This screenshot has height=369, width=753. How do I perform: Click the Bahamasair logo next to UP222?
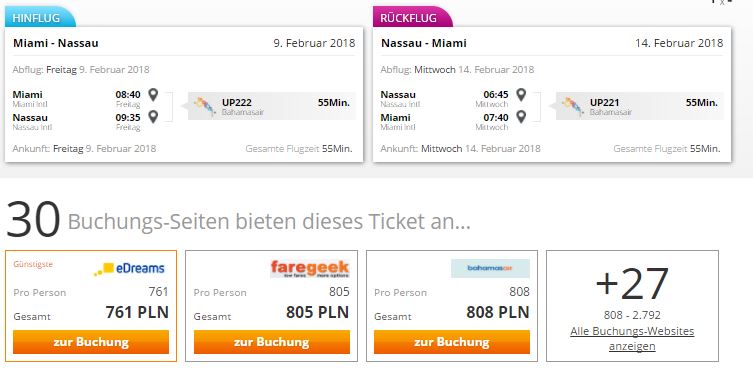pos(205,106)
